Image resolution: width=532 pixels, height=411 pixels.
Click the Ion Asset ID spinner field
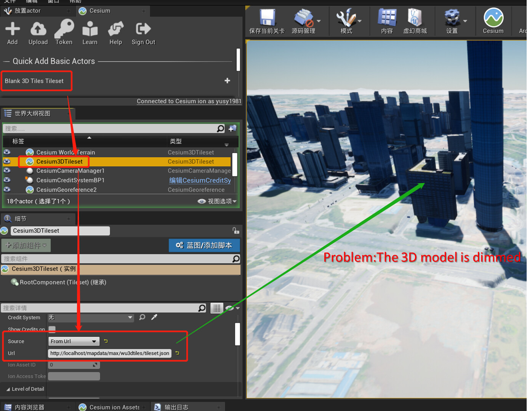coord(74,365)
